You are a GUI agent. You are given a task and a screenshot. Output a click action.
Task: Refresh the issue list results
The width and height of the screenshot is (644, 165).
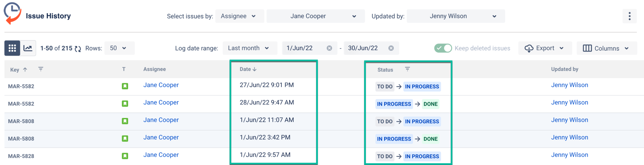point(78,49)
